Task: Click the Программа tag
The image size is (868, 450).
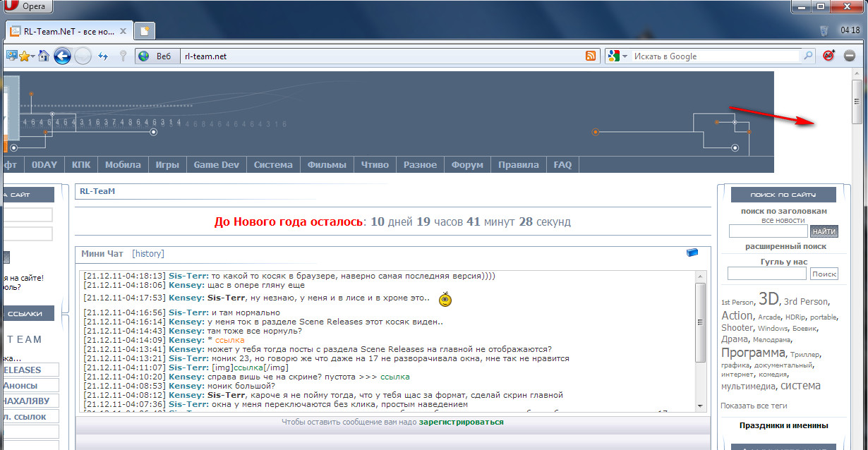Action: [x=753, y=352]
